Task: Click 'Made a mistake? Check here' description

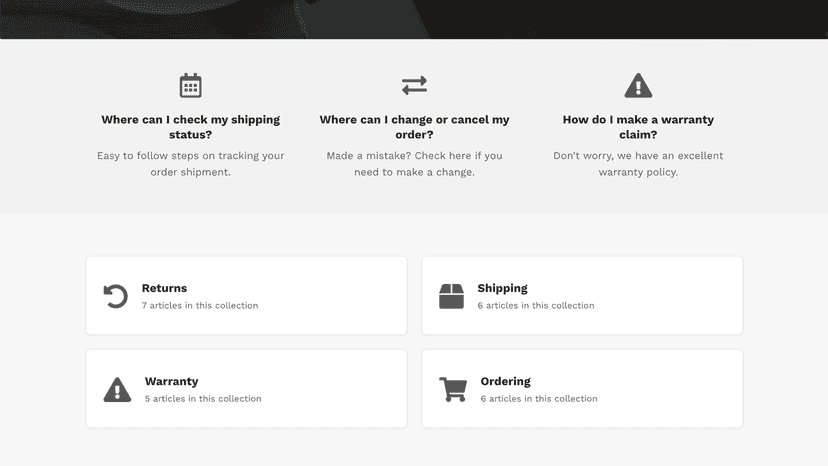Action: pos(414,164)
